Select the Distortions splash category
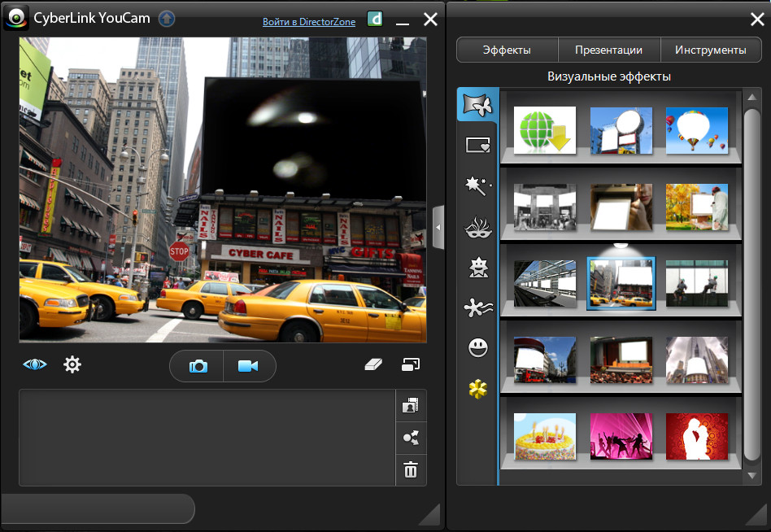 point(477,308)
